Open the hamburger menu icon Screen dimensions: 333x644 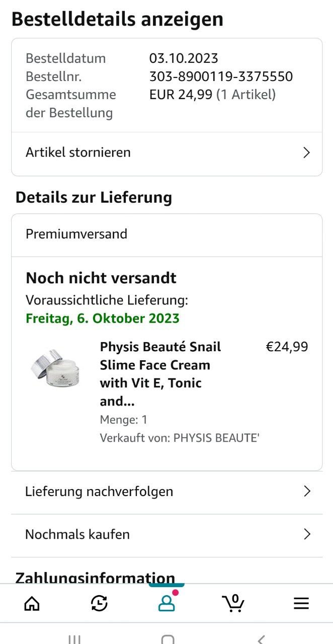[x=301, y=603]
